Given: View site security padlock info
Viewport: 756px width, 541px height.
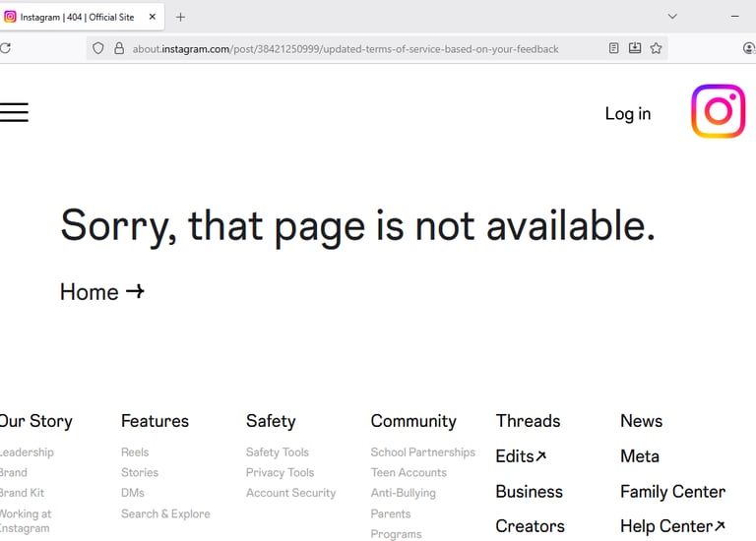Looking at the screenshot, I should (x=119, y=48).
